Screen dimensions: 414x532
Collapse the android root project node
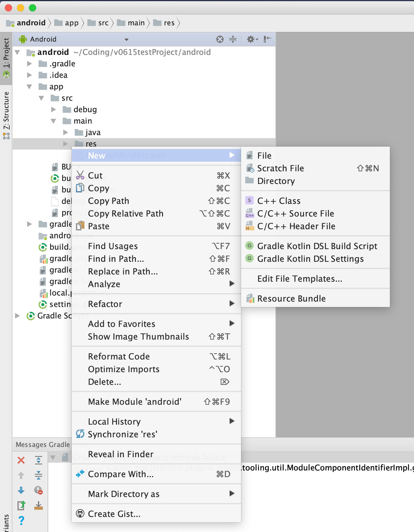click(17, 52)
